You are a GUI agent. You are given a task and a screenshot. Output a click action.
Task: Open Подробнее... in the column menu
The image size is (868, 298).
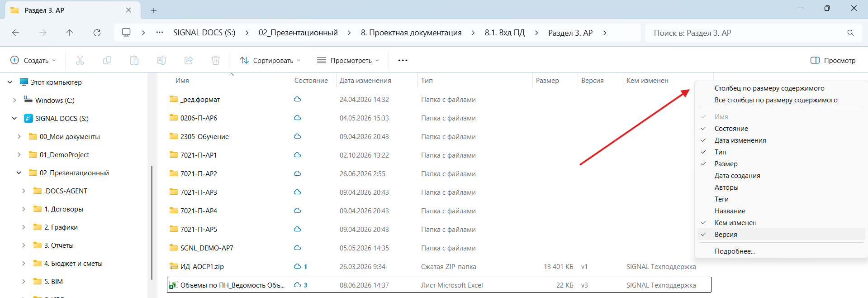pyautogui.click(x=735, y=251)
